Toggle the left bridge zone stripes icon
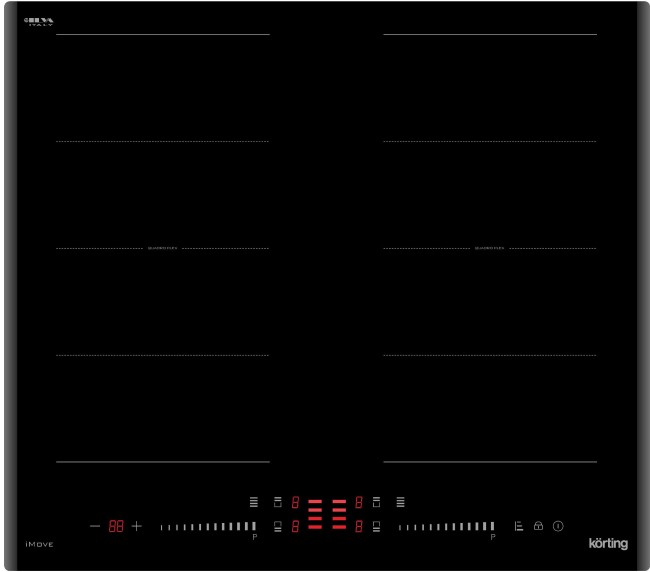 point(254,502)
